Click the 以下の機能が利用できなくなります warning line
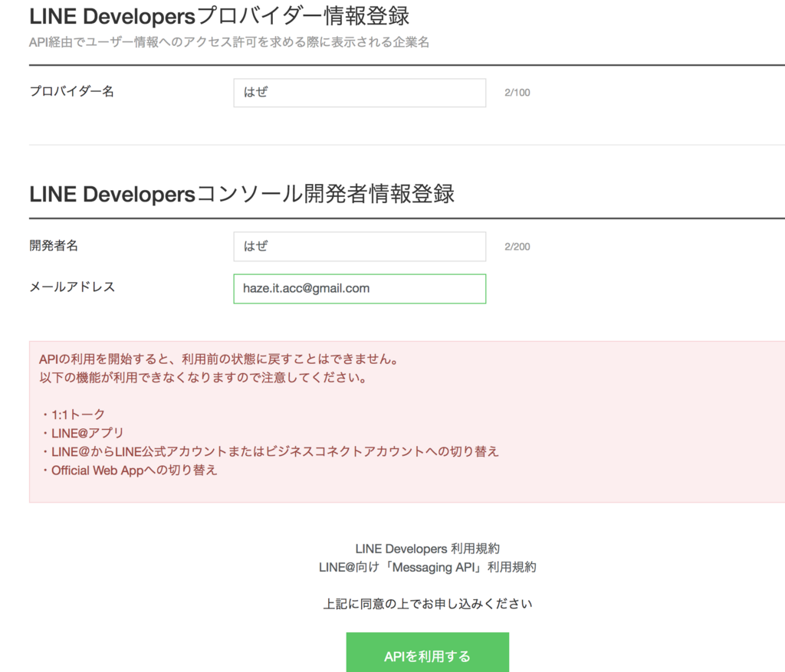The width and height of the screenshot is (785, 672). click(202, 378)
